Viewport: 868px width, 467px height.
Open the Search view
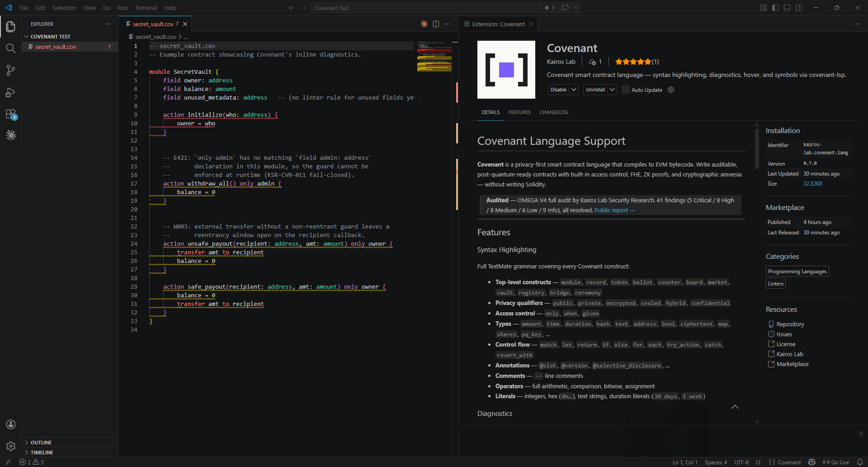[11, 48]
